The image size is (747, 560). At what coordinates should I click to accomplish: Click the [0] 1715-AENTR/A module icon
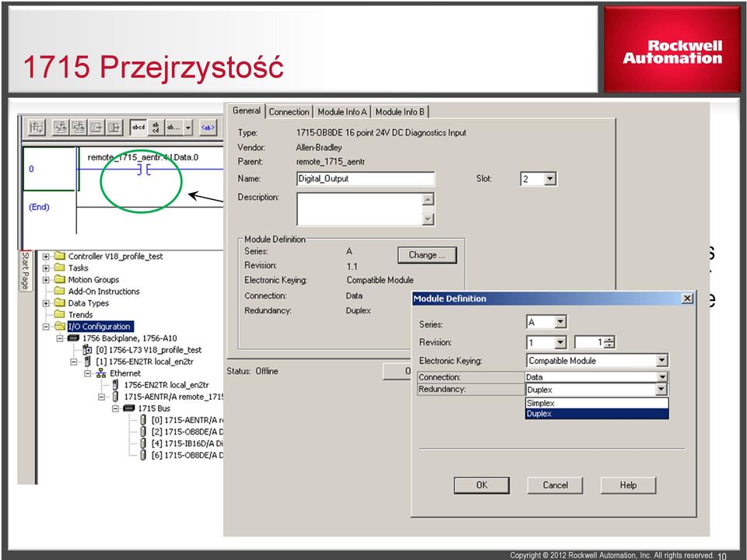(x=143, y=420)
